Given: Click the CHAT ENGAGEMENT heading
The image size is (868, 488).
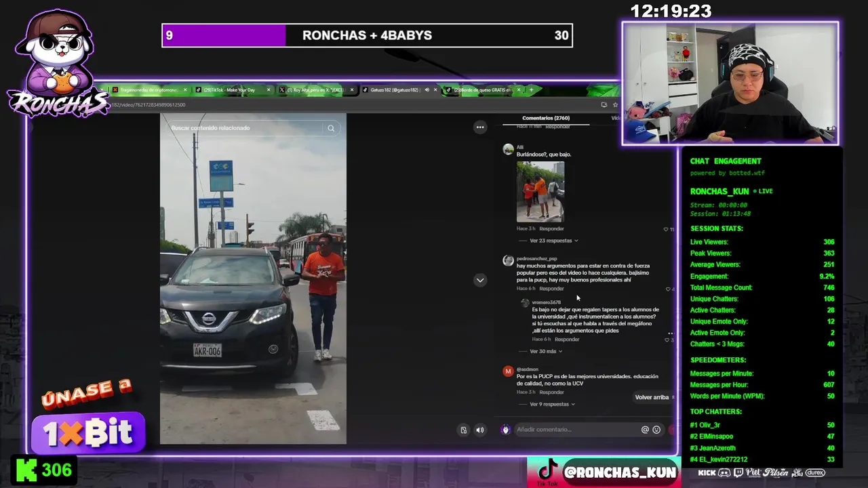Looking at the screenshot, I should (726, 161).
